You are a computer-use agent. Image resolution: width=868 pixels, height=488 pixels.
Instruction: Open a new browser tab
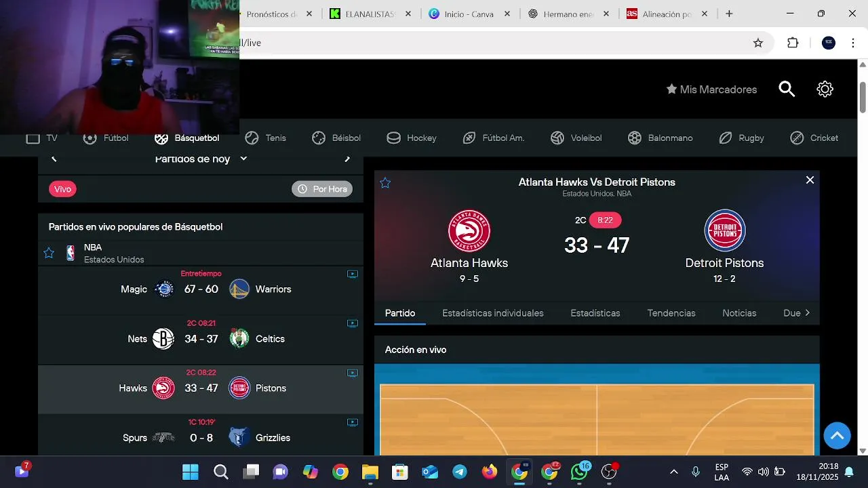[x=729, y=14]
